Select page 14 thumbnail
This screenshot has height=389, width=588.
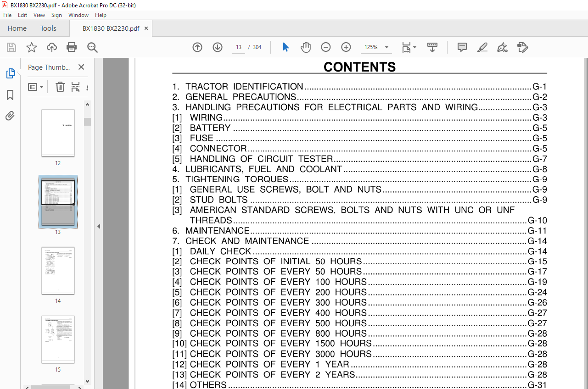58,271
